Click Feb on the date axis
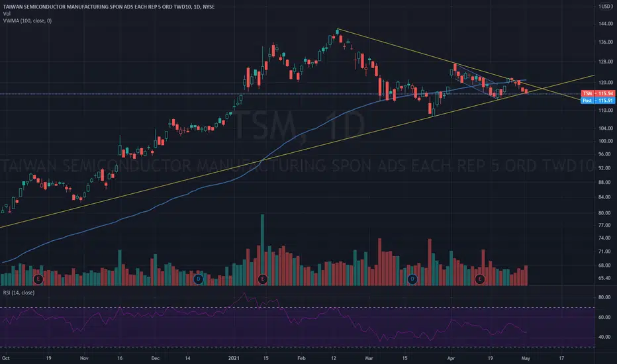This screenshot has height=364, width=617. [301, 359]
